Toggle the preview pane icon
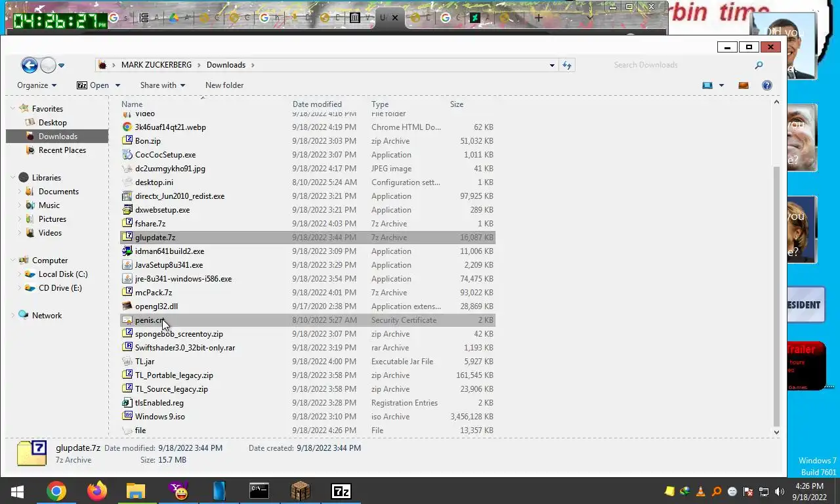 tap(744, 85)
